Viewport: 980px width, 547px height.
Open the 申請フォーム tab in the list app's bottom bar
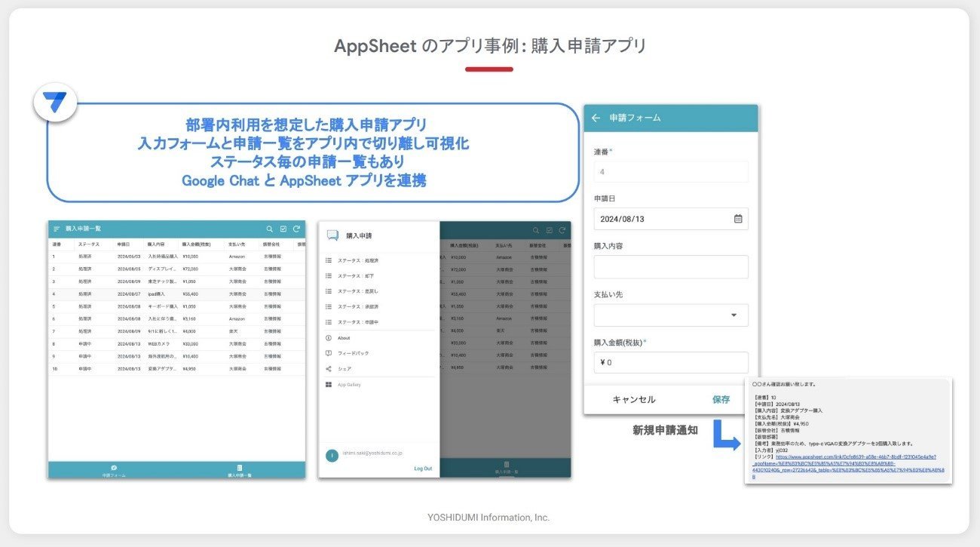[x=113, y=471]
